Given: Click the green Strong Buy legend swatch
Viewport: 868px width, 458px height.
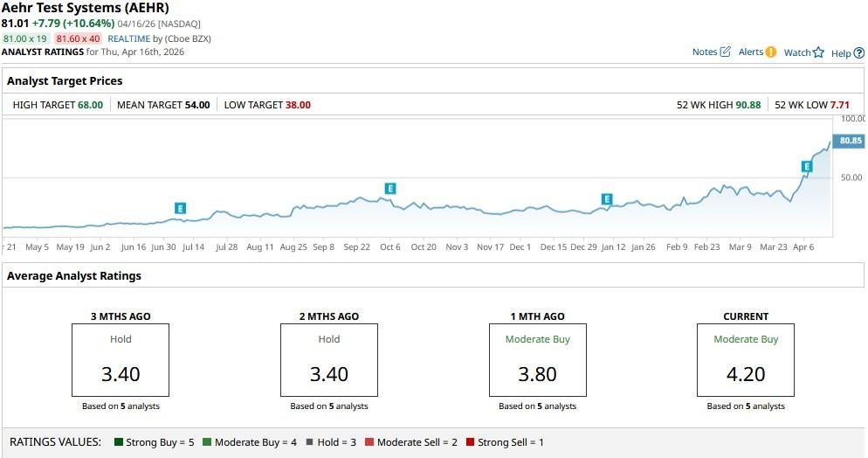Looking at the screenshot, I should (119, 442).
